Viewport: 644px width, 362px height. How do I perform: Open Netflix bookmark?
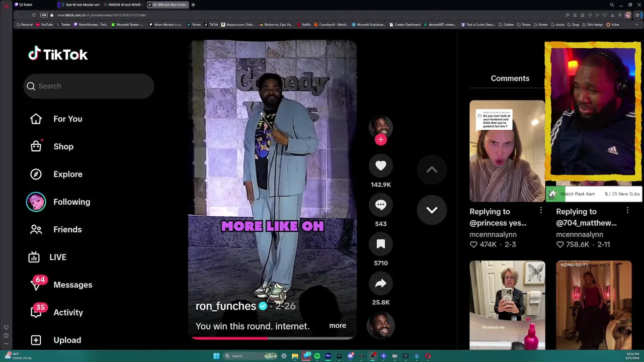coord(304,24)
